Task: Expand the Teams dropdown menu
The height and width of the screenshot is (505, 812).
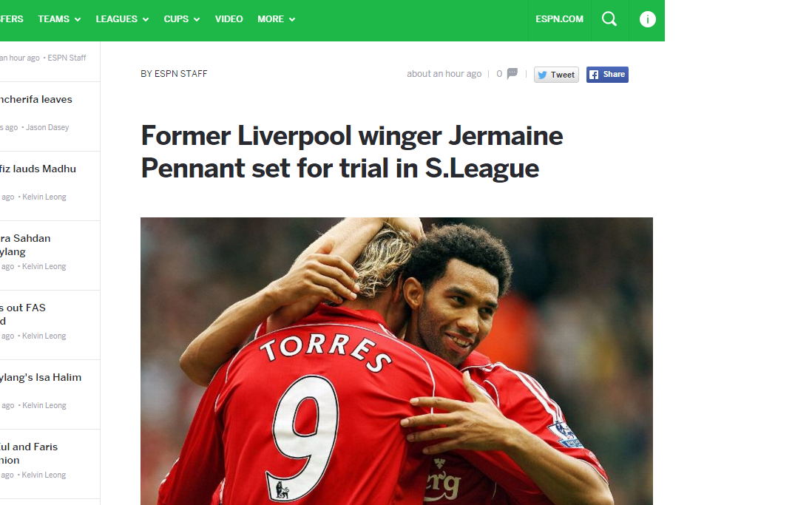Action: 59,19
